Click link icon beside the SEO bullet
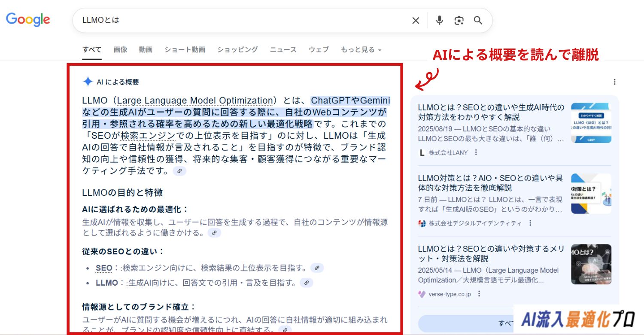 [317, 268]
